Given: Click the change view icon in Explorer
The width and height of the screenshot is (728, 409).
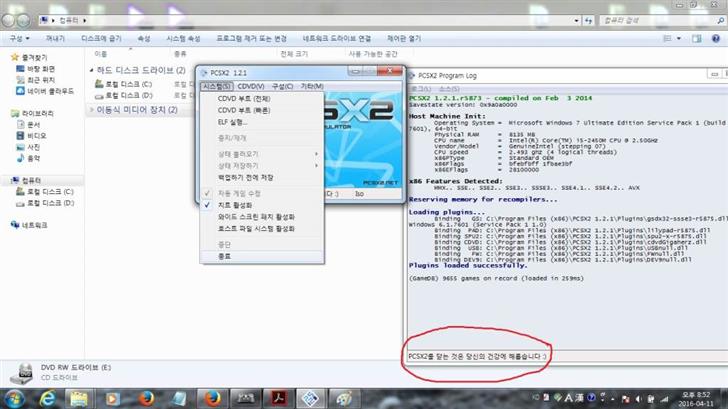Looking at the screenshot, I should click(667, 39).
